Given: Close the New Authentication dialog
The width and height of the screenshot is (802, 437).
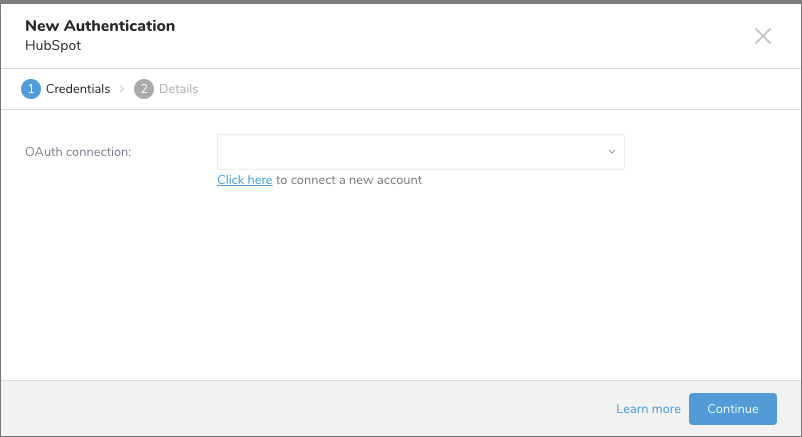Looking at the screenshot, I should 762,36.
